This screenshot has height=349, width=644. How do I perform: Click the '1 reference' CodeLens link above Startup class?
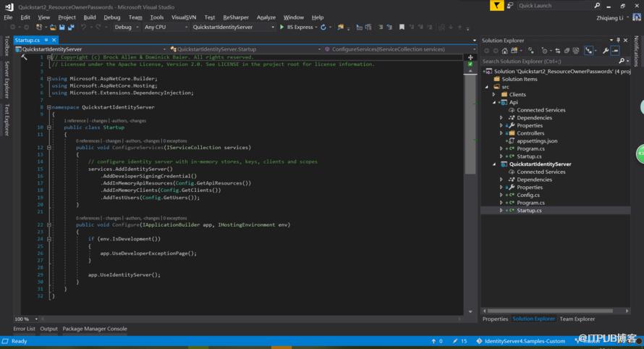pyautogui.click(x=75, y=121)
